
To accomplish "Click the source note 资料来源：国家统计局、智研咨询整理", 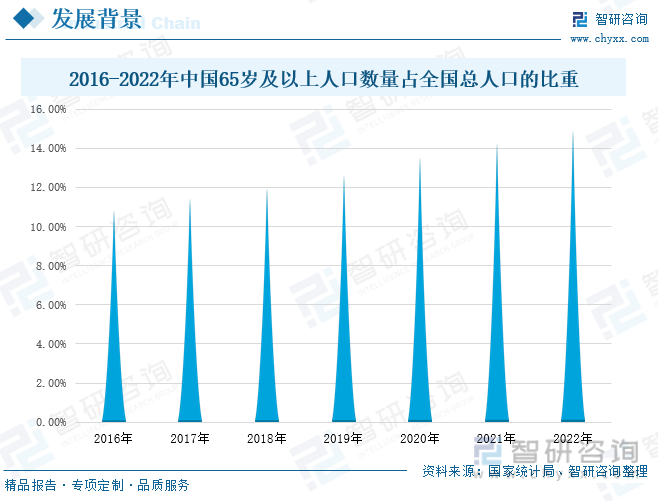I will (535, 471).
